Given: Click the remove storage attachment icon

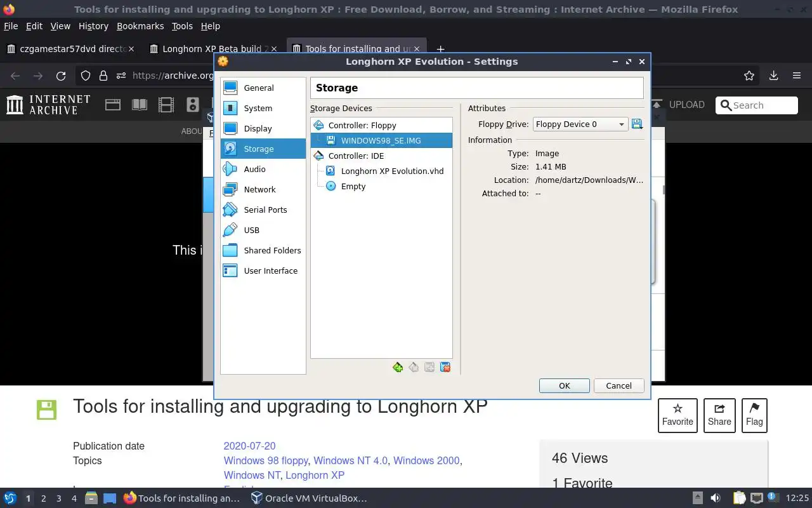Looking at the screenshot, I should click(x=445, y=367).
